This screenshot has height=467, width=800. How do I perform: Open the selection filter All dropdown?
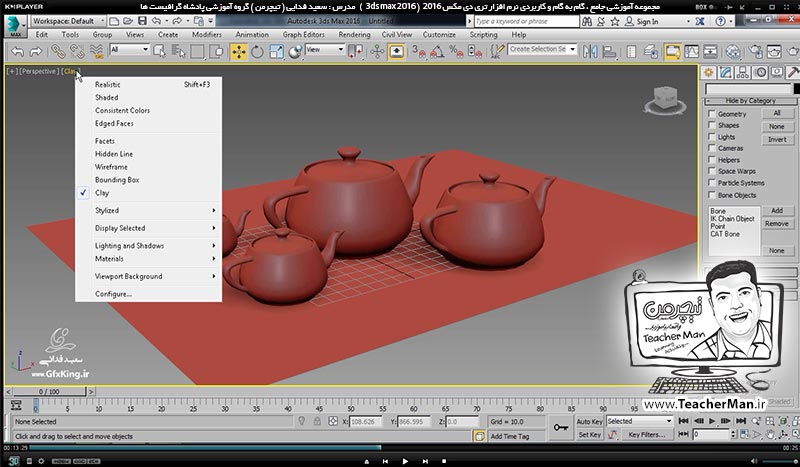click(x=130, y=50)
